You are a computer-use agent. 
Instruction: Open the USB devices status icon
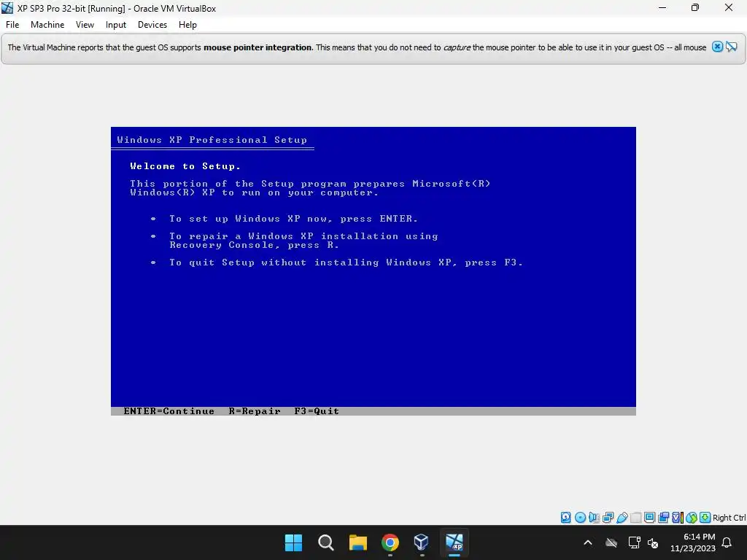[622, 517]
